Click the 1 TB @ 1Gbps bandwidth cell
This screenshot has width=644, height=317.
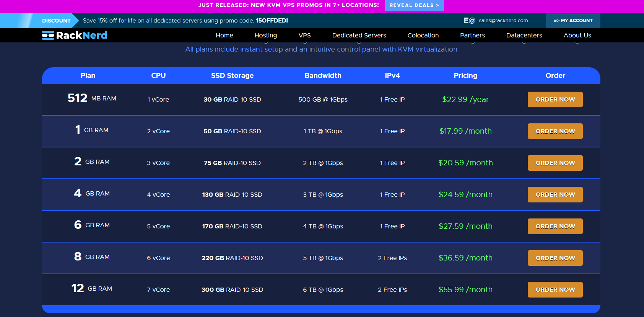[323, 131]
